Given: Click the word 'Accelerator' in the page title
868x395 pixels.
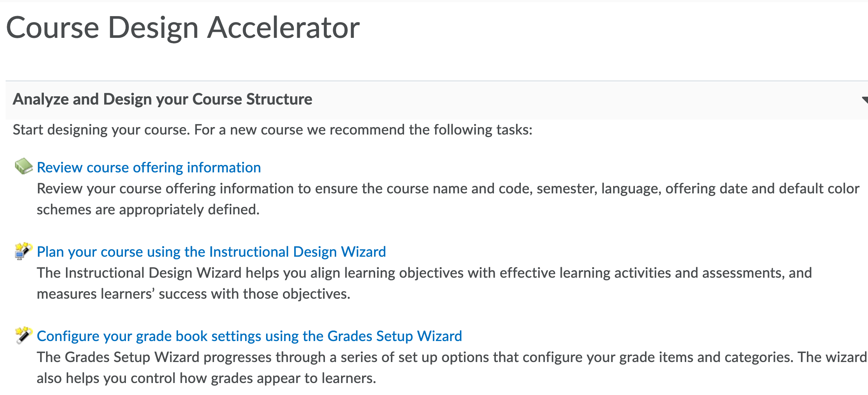Looking at the screenshot, I should [x=283, y=28].
